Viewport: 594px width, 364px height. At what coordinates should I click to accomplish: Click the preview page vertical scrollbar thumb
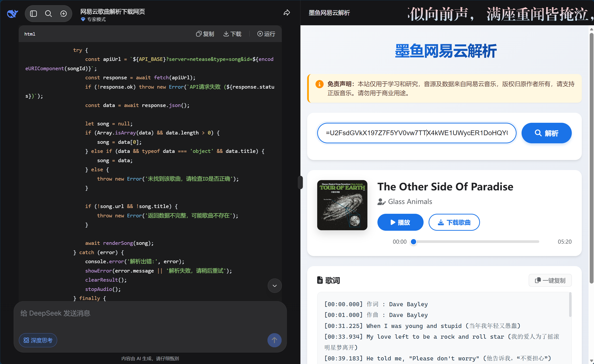click(591, 158)
